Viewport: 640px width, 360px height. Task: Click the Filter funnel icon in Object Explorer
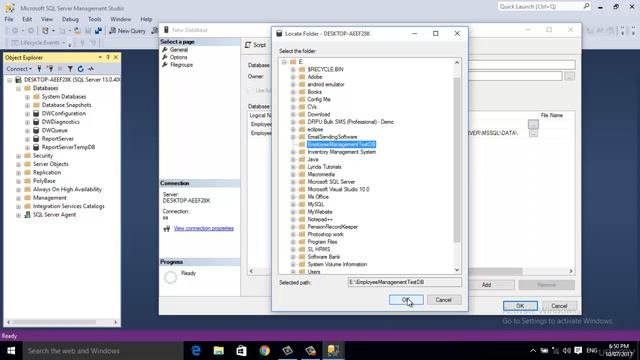click(x=70, y=69)
